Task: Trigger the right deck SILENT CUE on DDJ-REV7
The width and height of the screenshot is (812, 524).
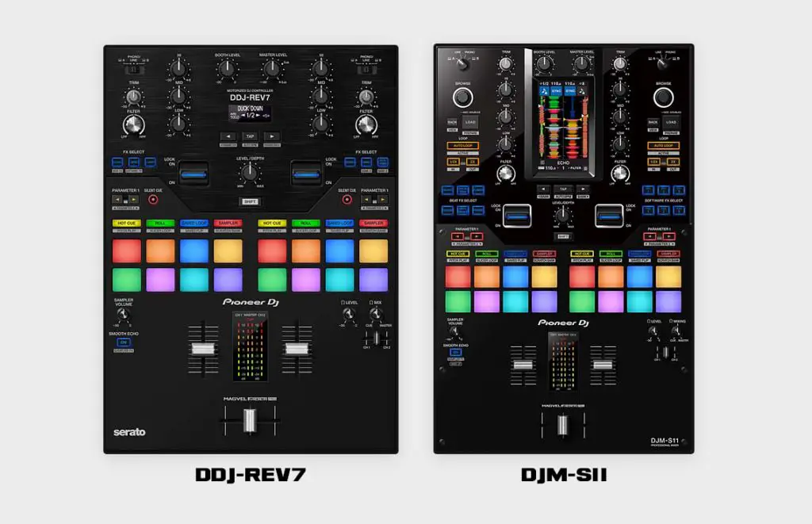Action: coord(347,199)
